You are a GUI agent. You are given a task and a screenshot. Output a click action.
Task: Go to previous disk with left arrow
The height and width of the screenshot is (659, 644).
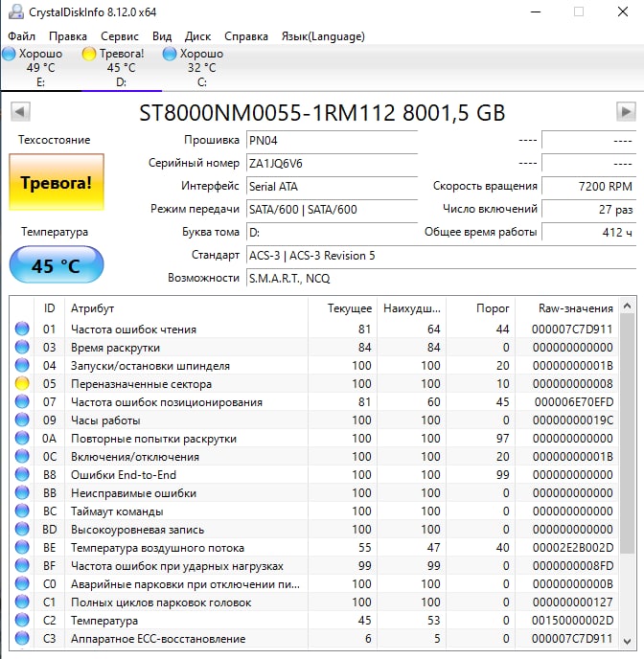click(20, 112)
